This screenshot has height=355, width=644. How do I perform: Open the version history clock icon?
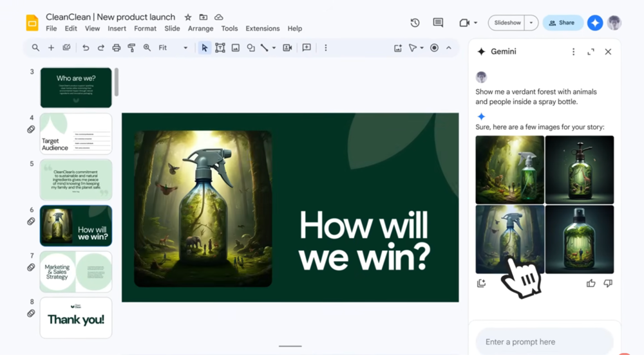click(x=415, y=23)
